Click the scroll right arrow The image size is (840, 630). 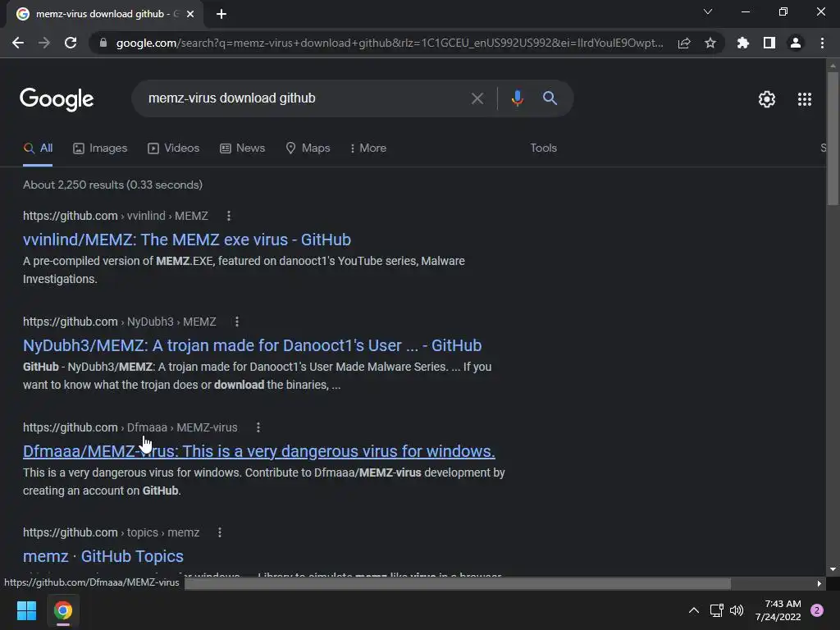tap(819, 583)
